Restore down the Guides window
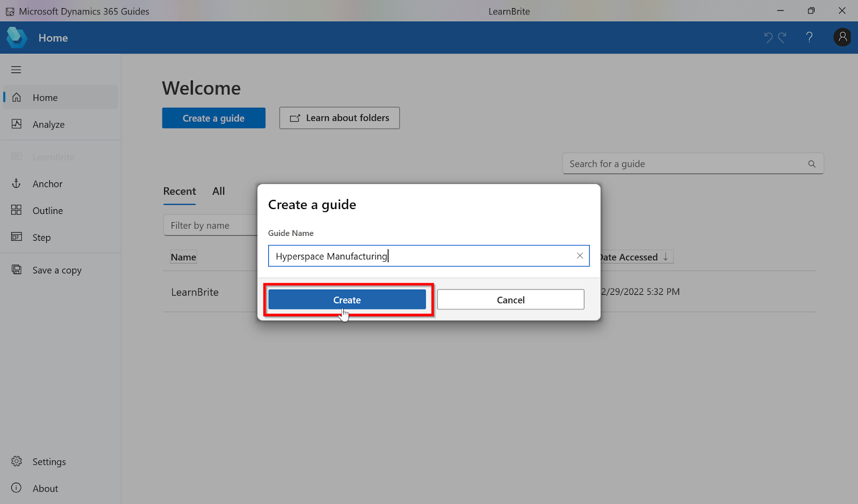Viewport: 858px width, 504px height. click(811, 11)
